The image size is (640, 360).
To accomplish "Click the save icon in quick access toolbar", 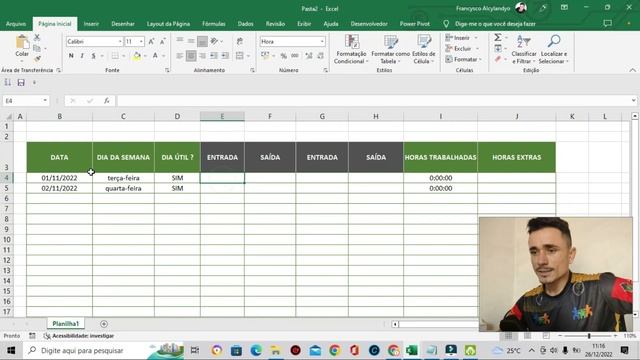I will tap(21, 83).
